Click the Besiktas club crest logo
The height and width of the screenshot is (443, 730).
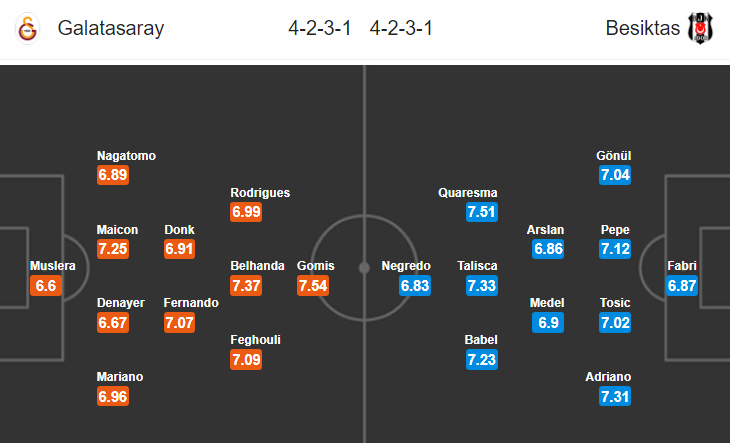point(700,28)
